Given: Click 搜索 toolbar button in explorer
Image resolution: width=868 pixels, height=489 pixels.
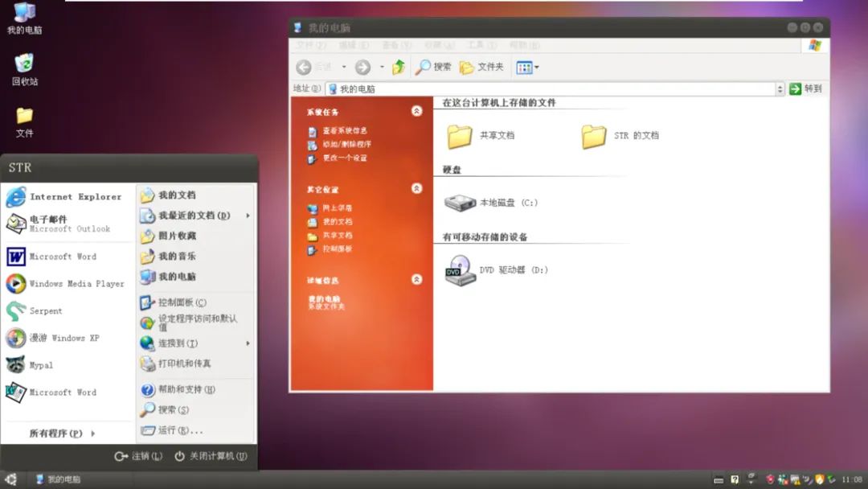Looking at the screenshot, I should pyautogui.click(x=433, y=67).
